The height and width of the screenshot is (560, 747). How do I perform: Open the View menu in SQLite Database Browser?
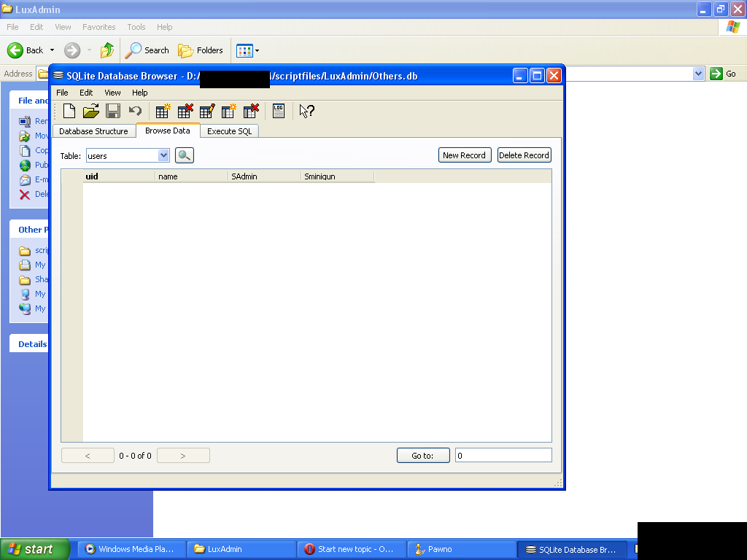tap(112, 93)
